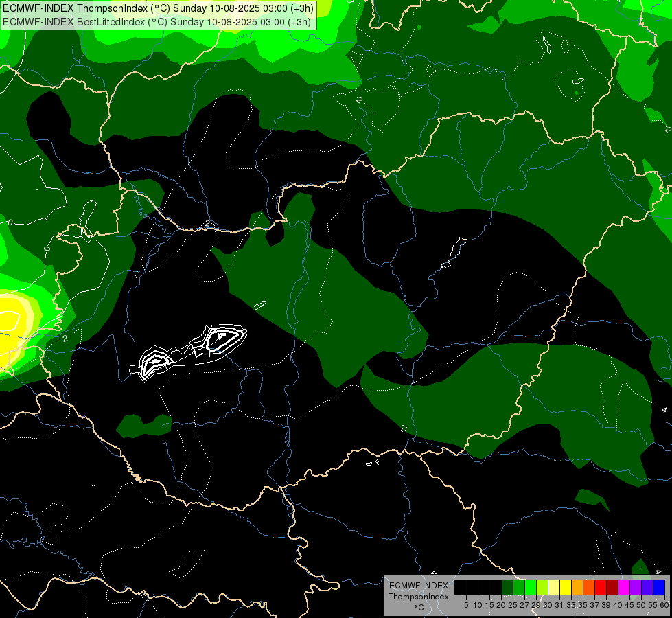
Task: Select the dark red 39–40 legend swatch
Action: [x=612, y=587]
